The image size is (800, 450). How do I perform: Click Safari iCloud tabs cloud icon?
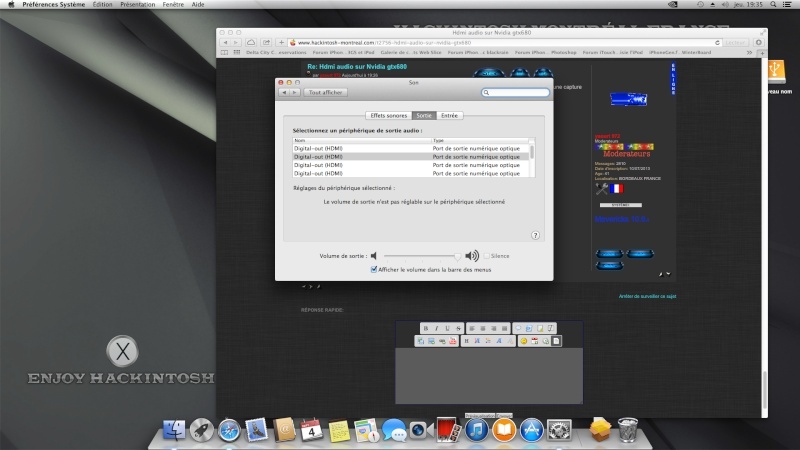click(251, 42)
